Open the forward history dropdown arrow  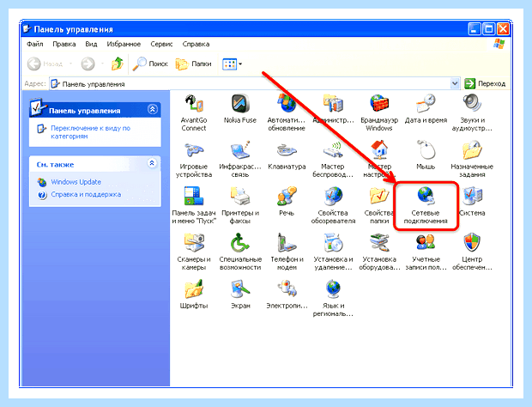102,64
